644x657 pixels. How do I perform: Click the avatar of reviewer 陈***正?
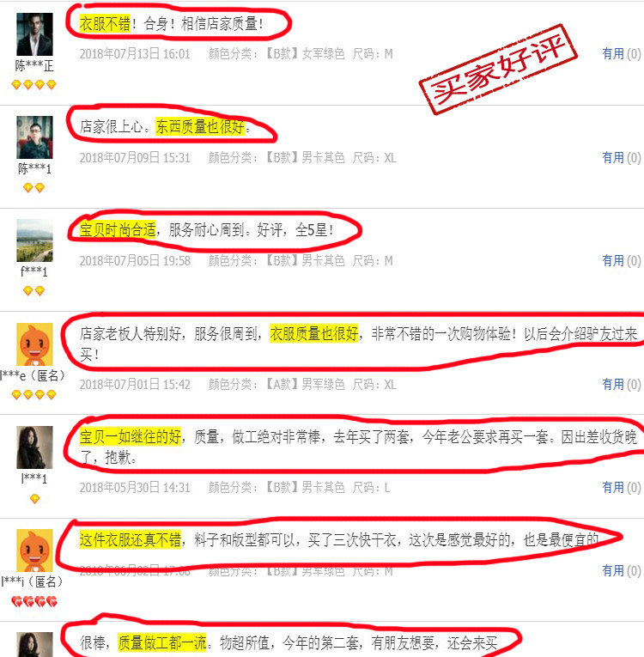click(34, 34)
